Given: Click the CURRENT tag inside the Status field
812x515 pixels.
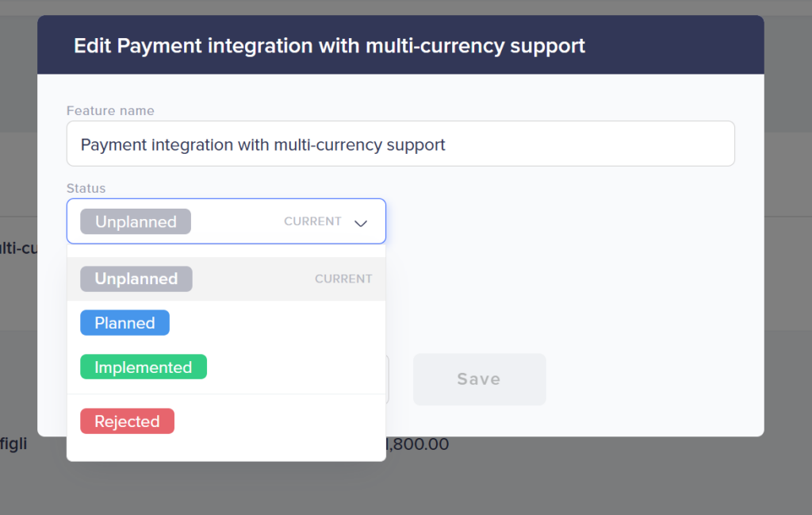Looking at the screenshot, I should pyautogui.click(x=312, y=222).
